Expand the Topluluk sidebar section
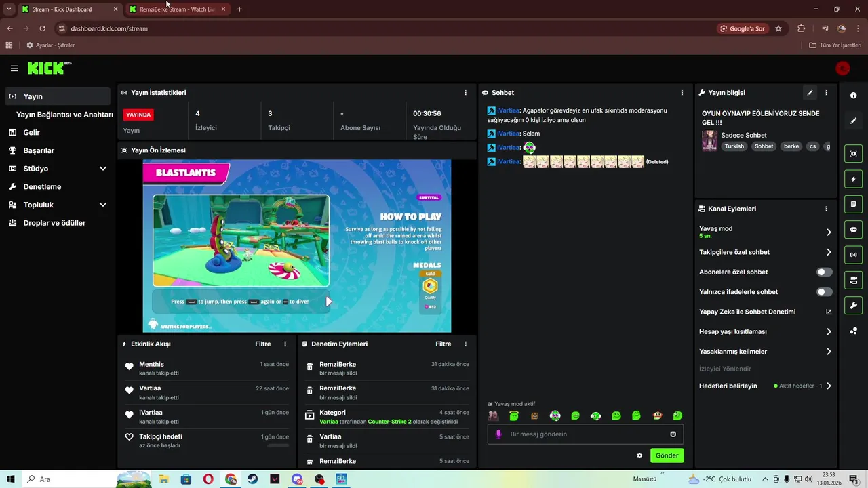This screenshot has height=488, width=868. (x=103, y=205)
